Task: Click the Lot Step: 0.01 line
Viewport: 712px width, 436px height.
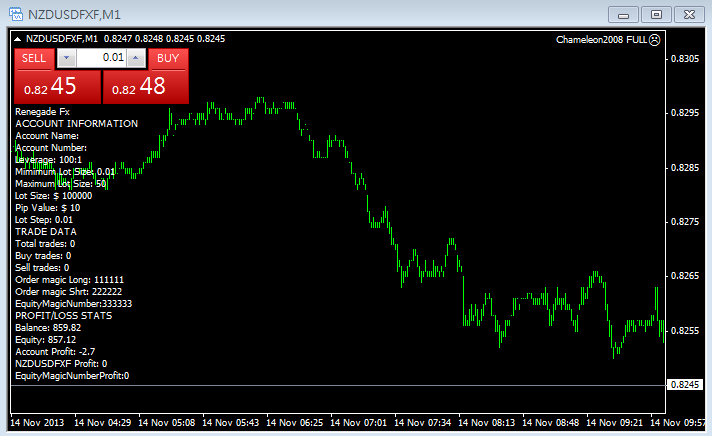Action: 44,220
